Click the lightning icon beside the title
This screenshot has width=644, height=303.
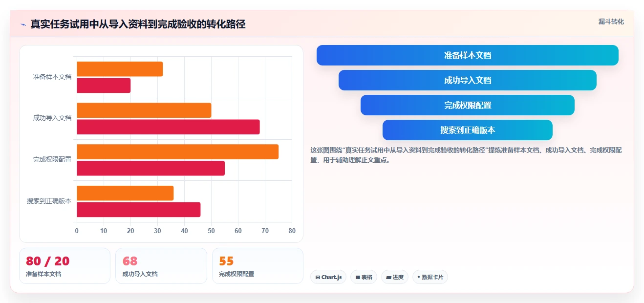point(23,24)
